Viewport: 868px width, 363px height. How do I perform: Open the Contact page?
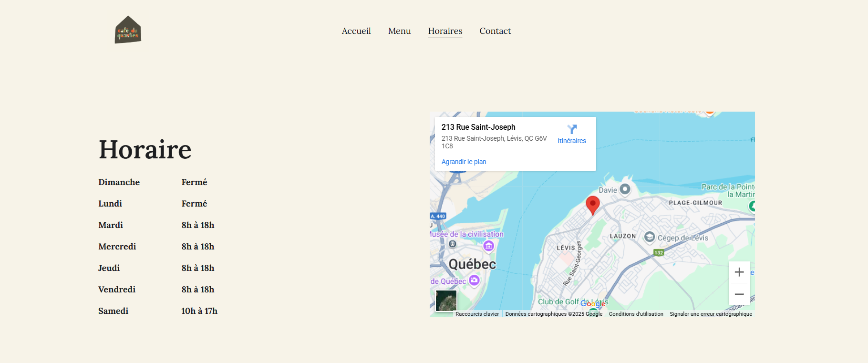pyautogui.click(x=495, y=31)
